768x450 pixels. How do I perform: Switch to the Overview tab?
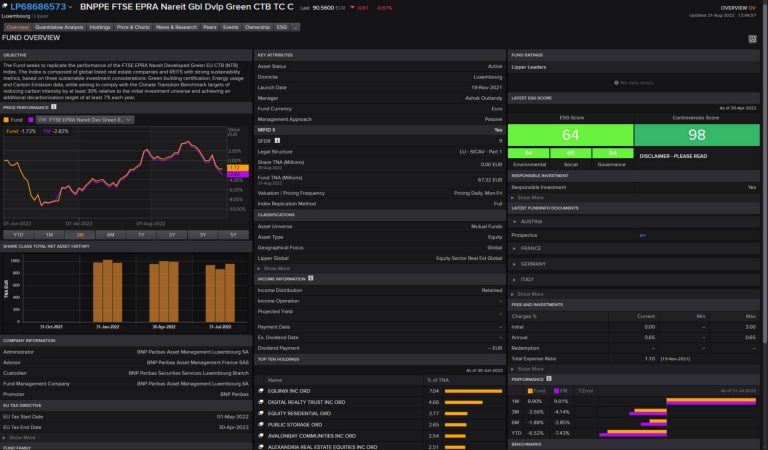[17, 27]
